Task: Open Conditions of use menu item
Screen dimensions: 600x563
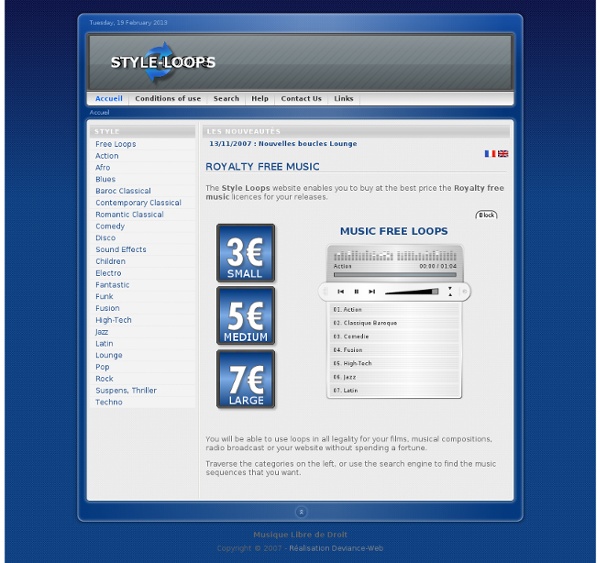Action: tap(168, 98)
